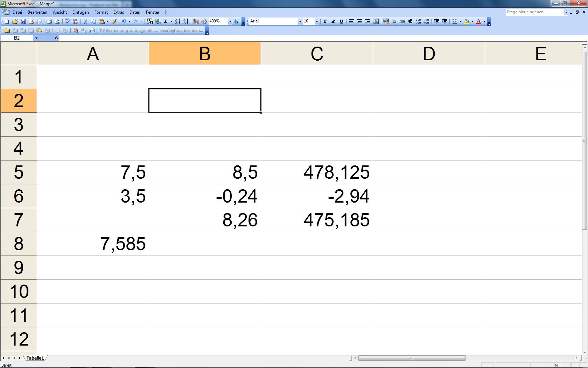Screen dimensions: 588x368
Task: Click the yellow fill color bucket
Action: coord(466,21)
